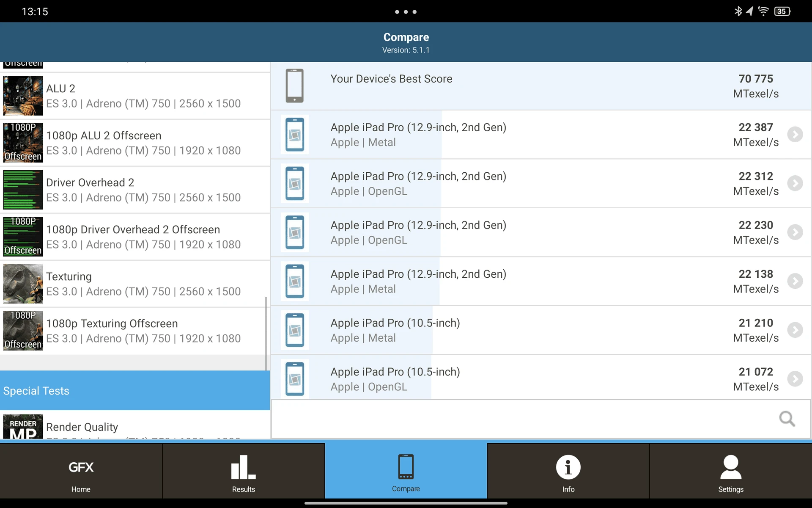Viewport: 812px width, 508px height.
Task: Choose 1080p ALU 2 Offscreen row
Action: pyautogui.click(x=135, y=143)
